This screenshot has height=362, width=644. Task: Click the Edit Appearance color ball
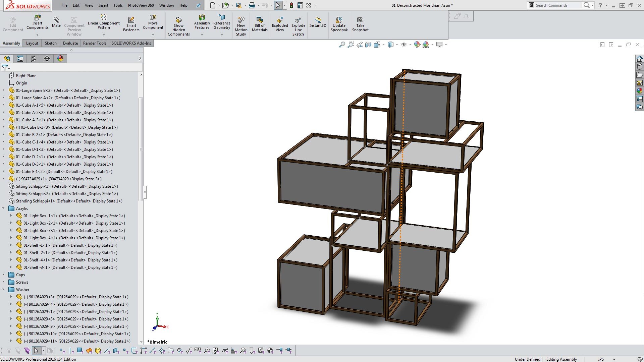[x=417, y=45]
